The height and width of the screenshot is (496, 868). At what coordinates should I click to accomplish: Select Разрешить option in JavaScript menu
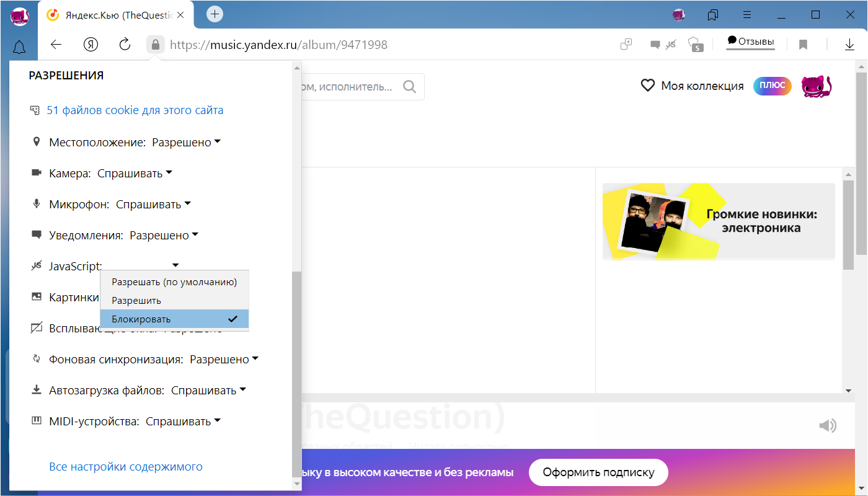[x=174, y=300]
